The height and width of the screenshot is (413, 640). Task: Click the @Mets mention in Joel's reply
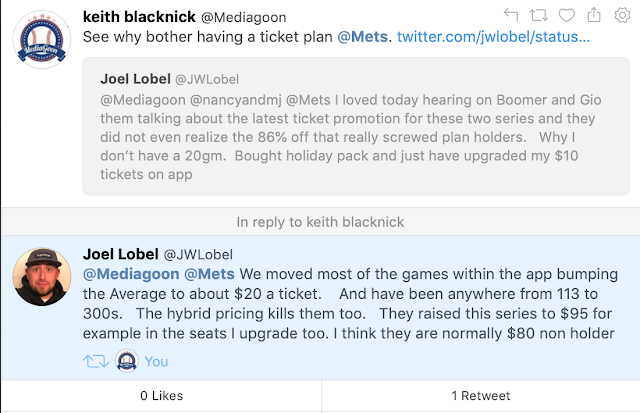tap(209, 274)
